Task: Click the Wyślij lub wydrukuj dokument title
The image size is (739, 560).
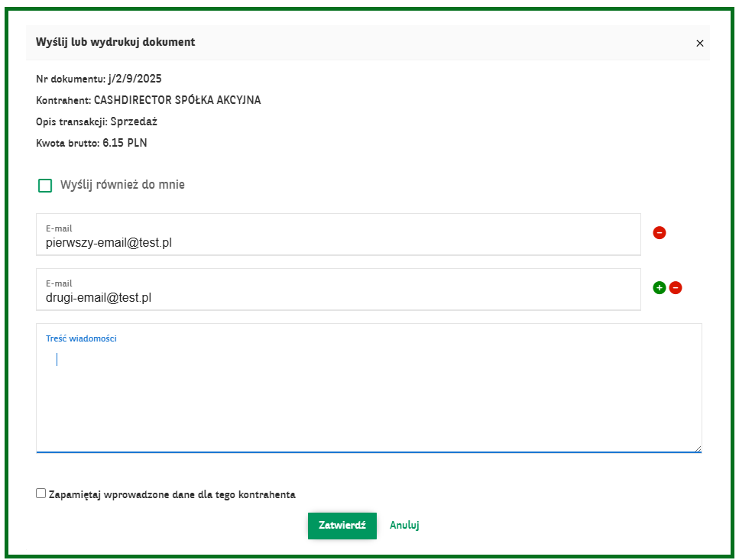Action: pos(115,42)
